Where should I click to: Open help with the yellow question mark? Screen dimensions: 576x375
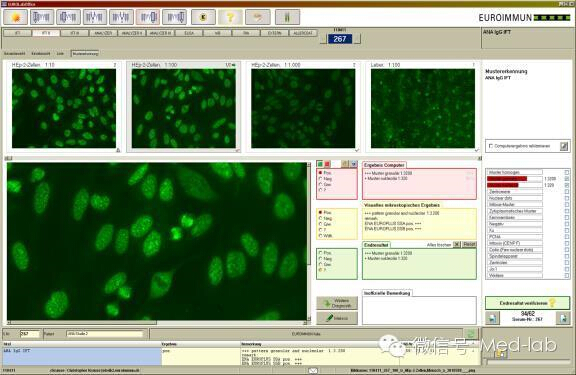pyautogui.click(x=230, y=17)
